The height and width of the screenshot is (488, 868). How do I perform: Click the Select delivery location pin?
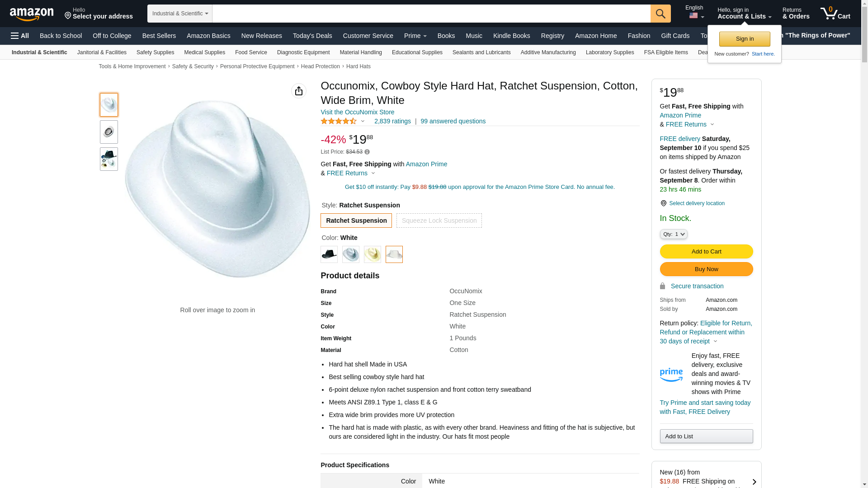pyautogui.click(x=663, y=203)
